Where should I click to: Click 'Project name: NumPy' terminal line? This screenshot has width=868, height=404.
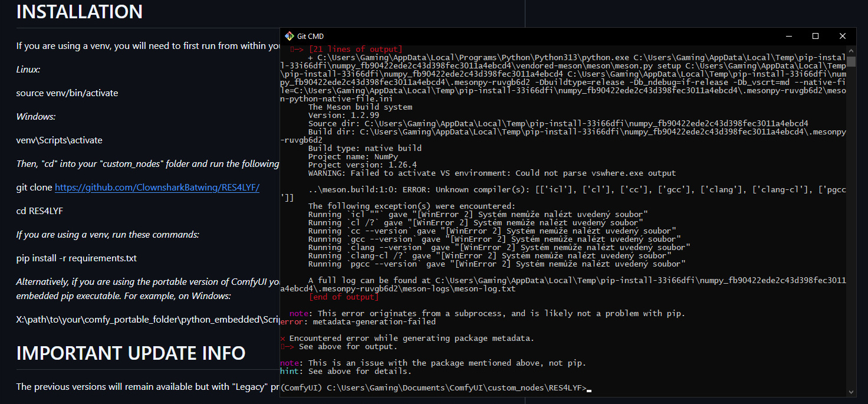click(x=353, y=157)
